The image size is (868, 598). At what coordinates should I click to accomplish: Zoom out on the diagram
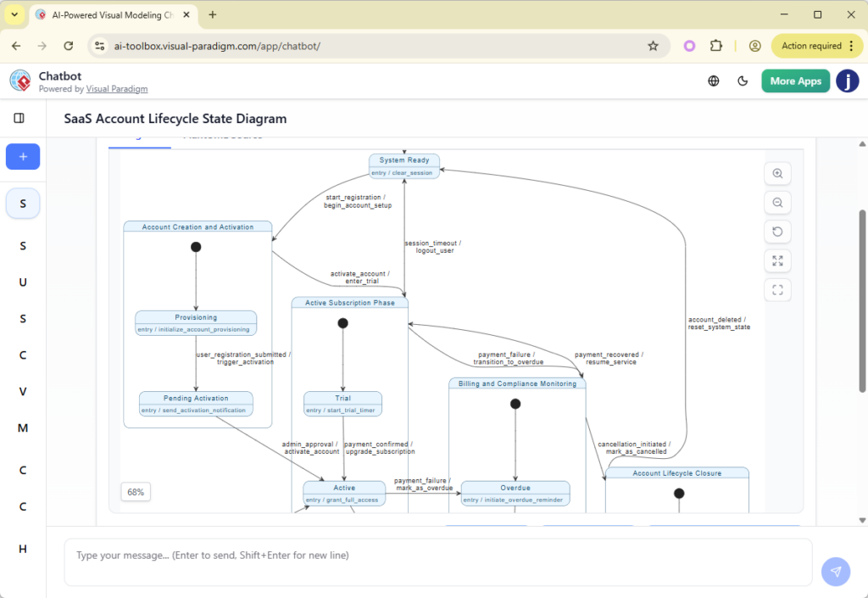click(x=777, y=202)
